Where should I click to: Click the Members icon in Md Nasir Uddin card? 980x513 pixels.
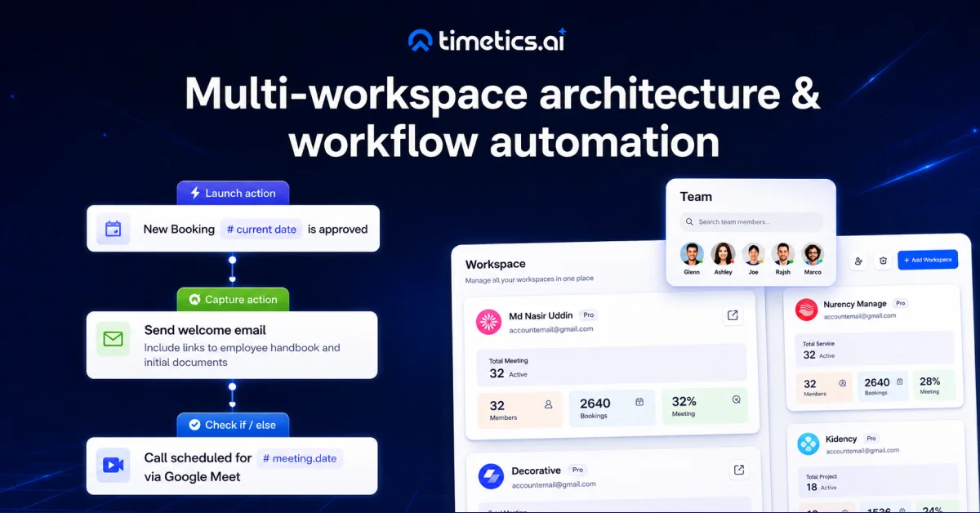pyautogui.click(x=548, y=404)
